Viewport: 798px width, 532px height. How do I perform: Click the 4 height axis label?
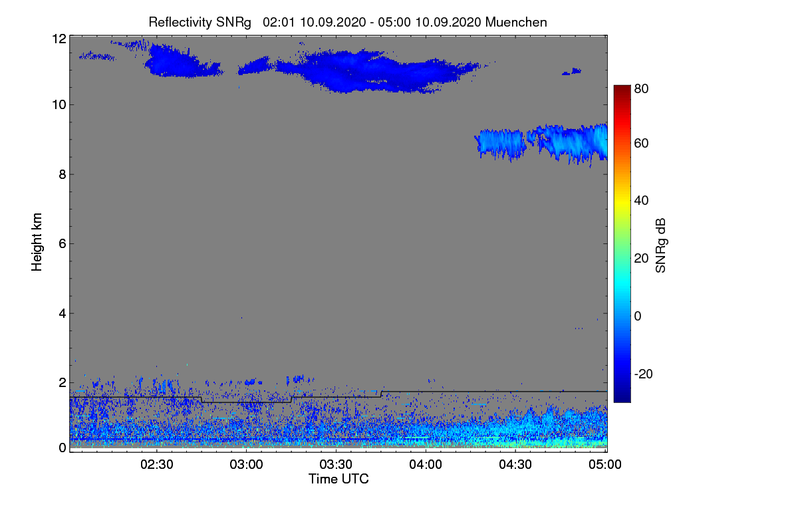coord(62,313)
